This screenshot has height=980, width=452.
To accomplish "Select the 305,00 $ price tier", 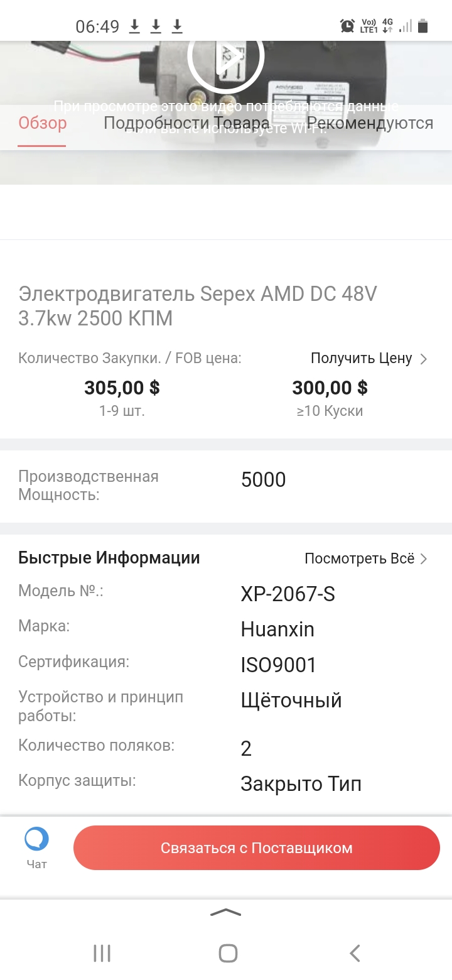I will pos(122,397).
